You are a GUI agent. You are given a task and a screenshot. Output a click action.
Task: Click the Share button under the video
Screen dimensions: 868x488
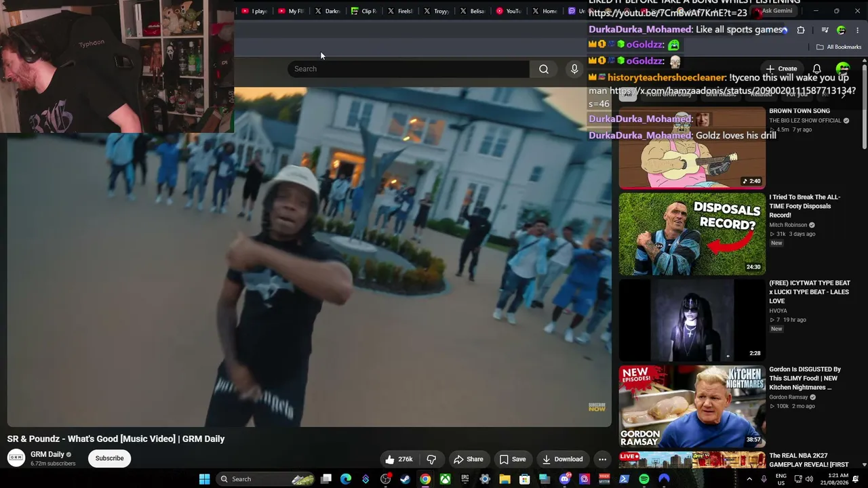coord(469,459)
